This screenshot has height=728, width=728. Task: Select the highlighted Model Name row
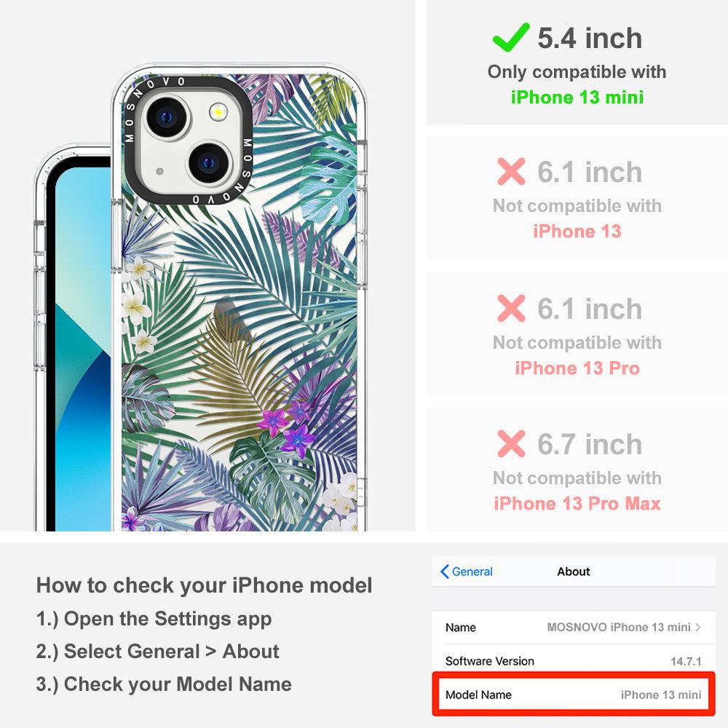pyautogui.click(x=574, y=694)
